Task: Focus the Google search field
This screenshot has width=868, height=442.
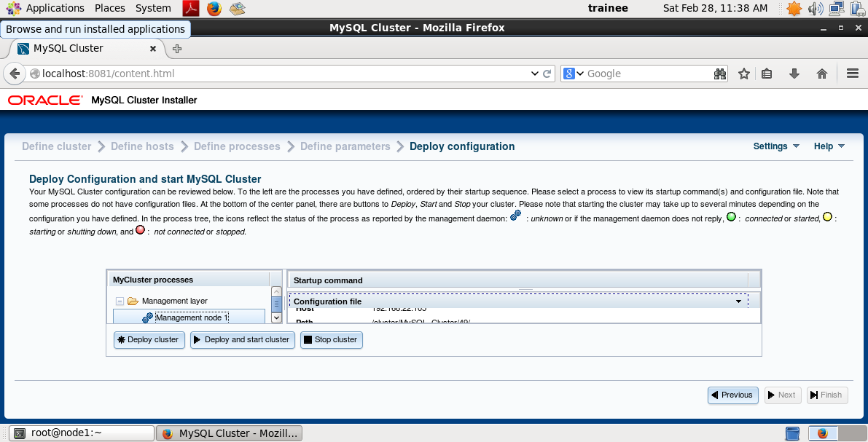Action: pyautogui.click(x=648, y=74)
